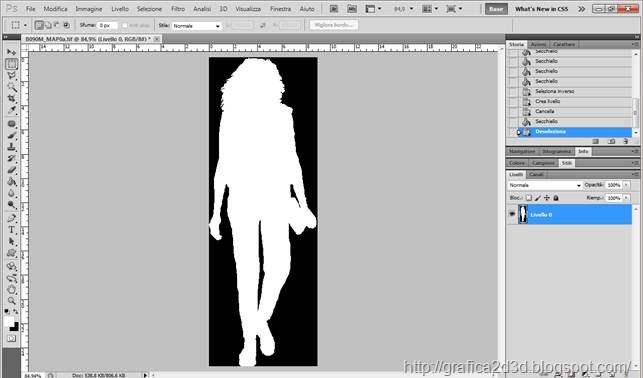Choose Intersect with selection mode
Screen dimensions: 643x378
pos(66,25)
